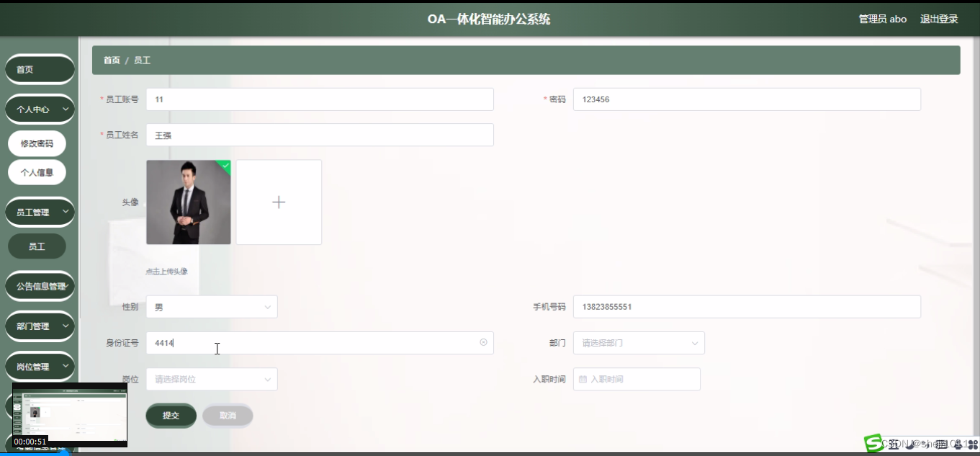Screen dimensions: 980x456
Task: Open the 请选择岗位 position dropdown
Action: 211,379
